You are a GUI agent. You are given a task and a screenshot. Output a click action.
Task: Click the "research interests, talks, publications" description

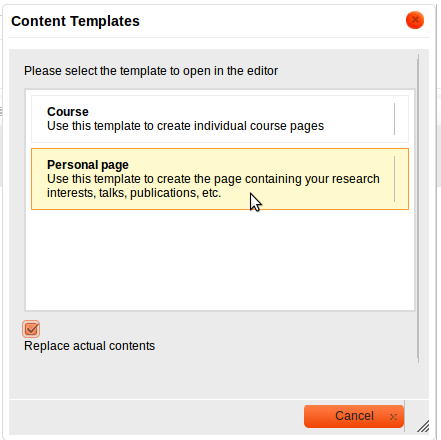click(x=213, y=186)
